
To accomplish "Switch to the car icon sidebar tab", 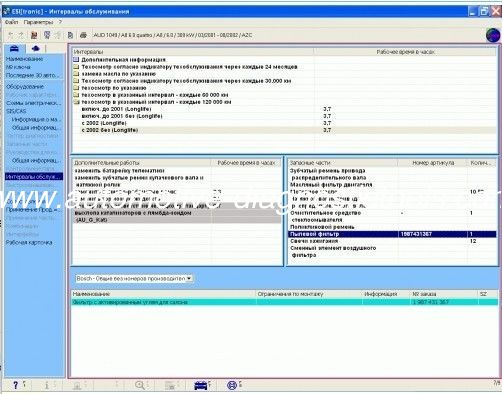I will [14, 49].
